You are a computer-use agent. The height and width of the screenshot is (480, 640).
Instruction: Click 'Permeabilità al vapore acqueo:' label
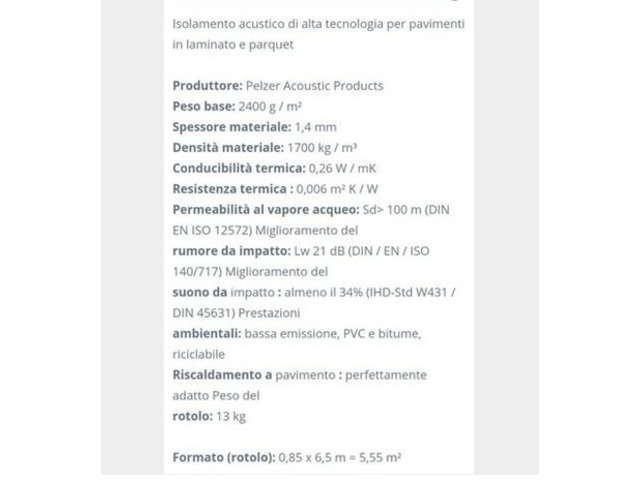coord(266,210)
